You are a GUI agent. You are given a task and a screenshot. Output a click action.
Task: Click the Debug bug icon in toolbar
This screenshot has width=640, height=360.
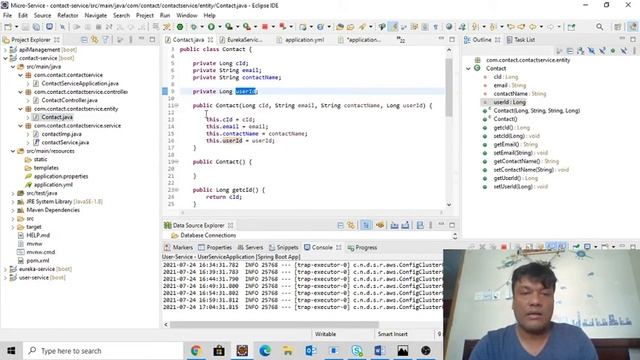pos(193,27)
